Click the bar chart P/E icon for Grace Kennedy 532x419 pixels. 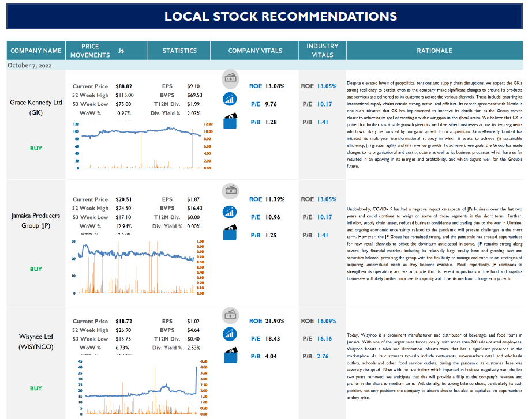[230, 99]
